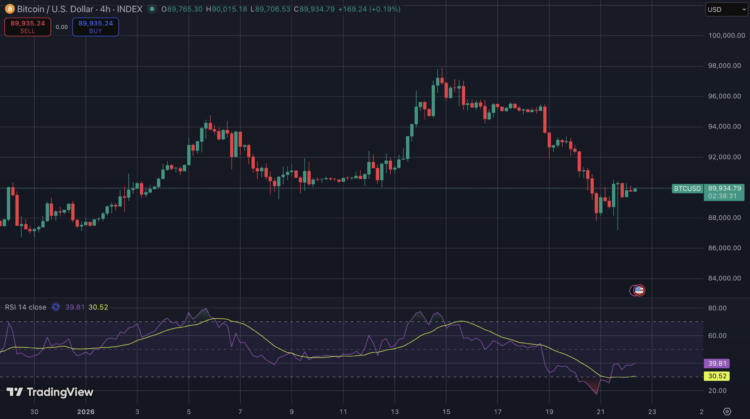Click the 96,000.00 price axis label
Viewport: 750px width, 419px height.
coord(726,96)
